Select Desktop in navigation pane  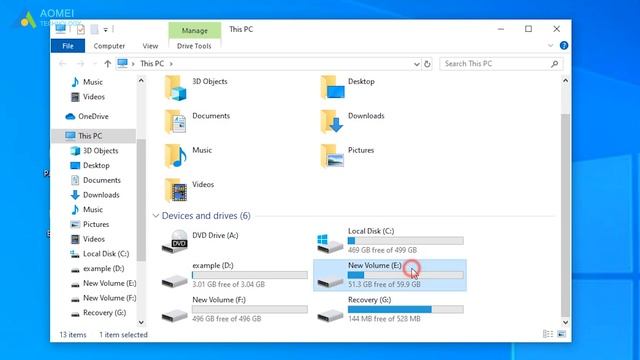pos(96,165)
